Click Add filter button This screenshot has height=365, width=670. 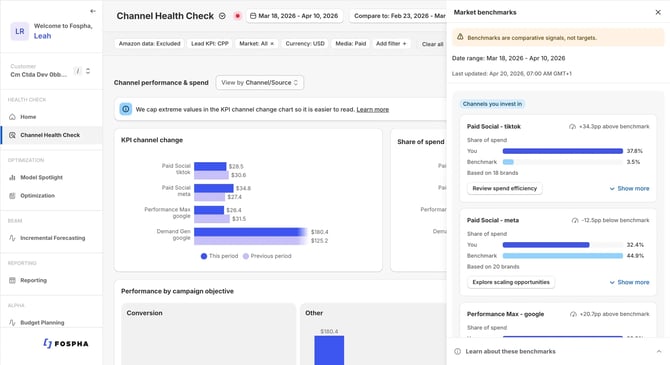(391, 44)
